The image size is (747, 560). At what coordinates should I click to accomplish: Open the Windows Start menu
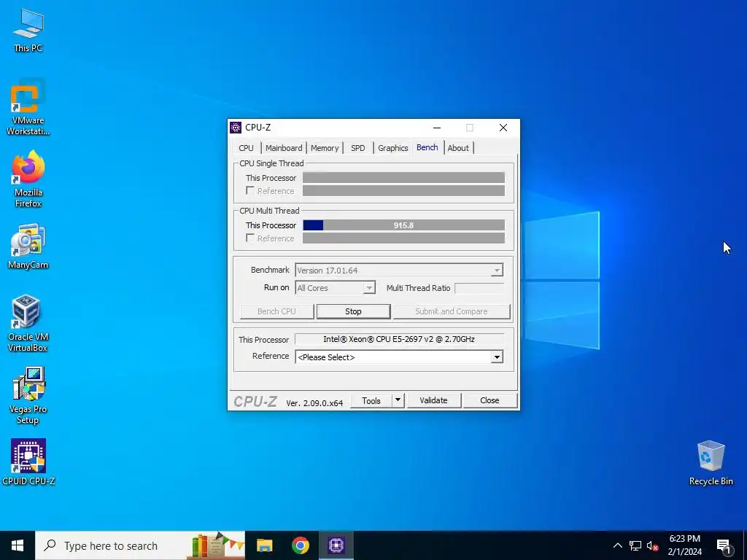18,545
